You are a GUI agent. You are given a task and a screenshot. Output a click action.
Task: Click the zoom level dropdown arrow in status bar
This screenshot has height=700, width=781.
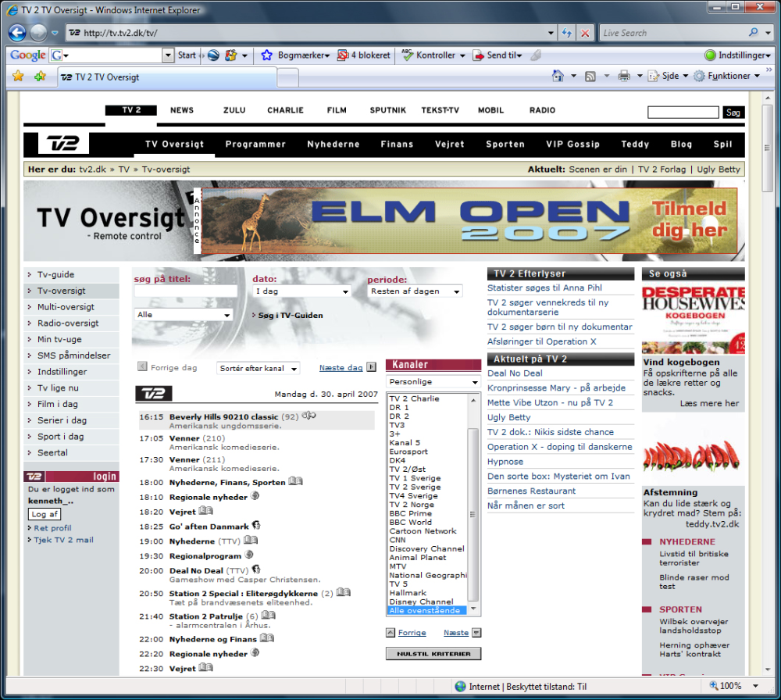(755, 686)
